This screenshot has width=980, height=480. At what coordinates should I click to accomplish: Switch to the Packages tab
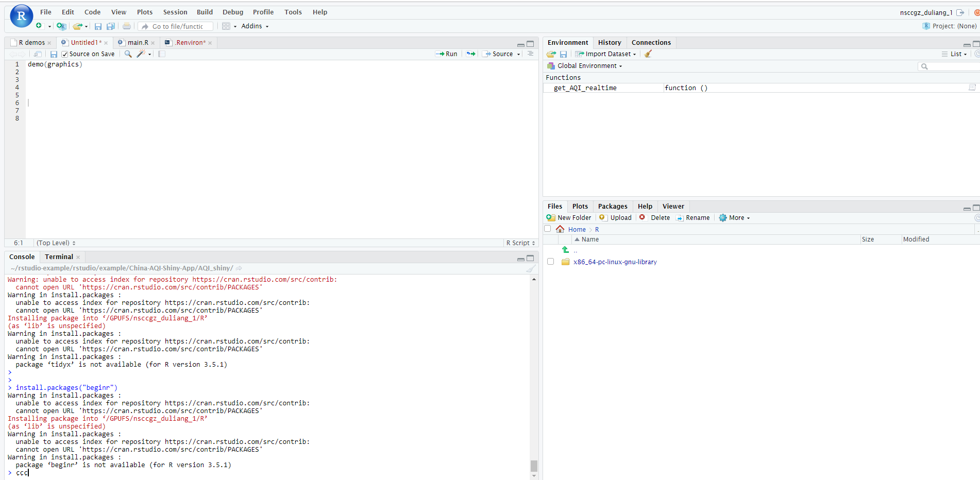pyautogui.click(x=613, y=207)
